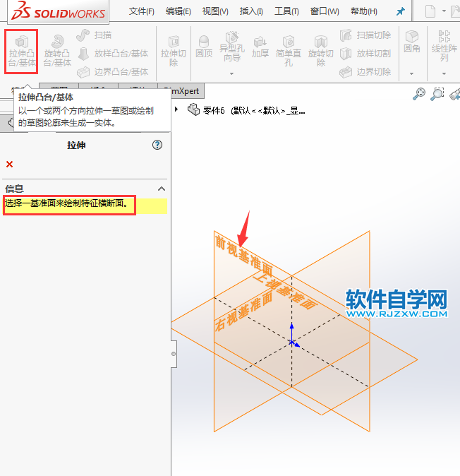Click the Zoom to Area magnifier icon
The height and width of the screenshot is (476, 460).
pyautogui.click(x=437, y=94)
